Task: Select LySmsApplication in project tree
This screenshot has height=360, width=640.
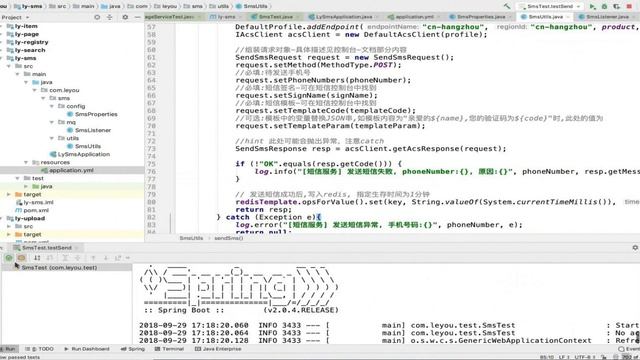Action: [80, 154]
